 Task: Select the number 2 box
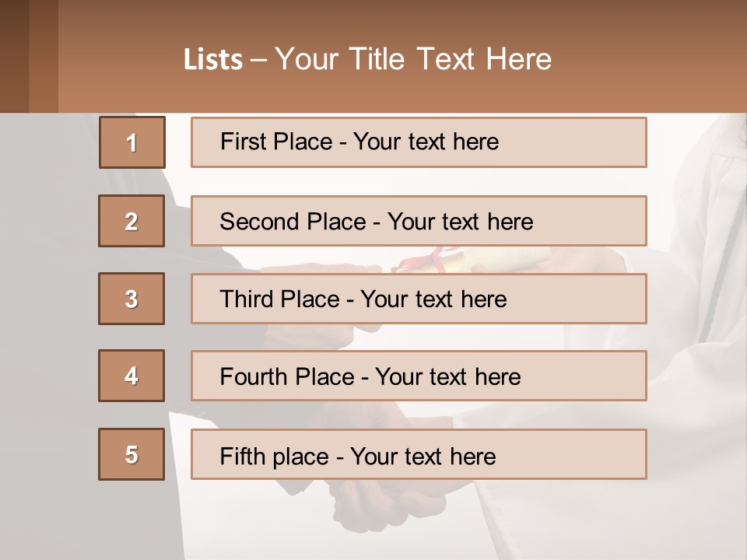click(x=132, y=221)
